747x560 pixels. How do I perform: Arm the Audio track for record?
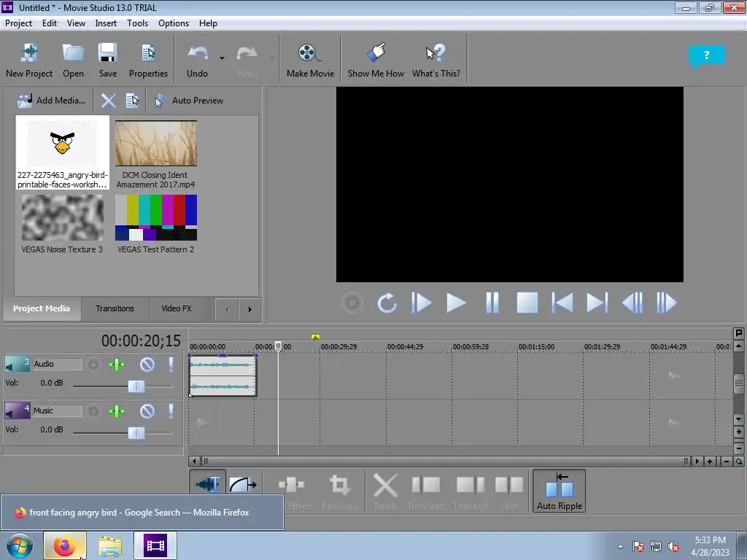(x=93, y=365)
